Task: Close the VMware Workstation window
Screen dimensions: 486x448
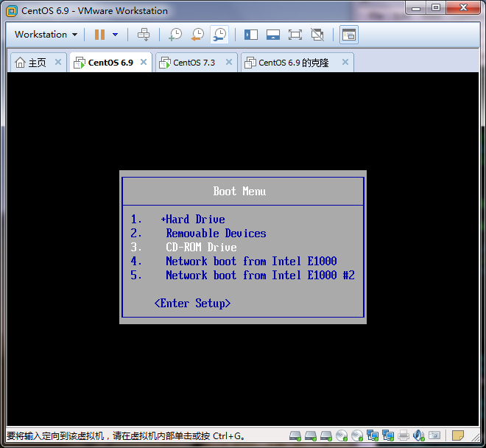Action: pos(463,7)
